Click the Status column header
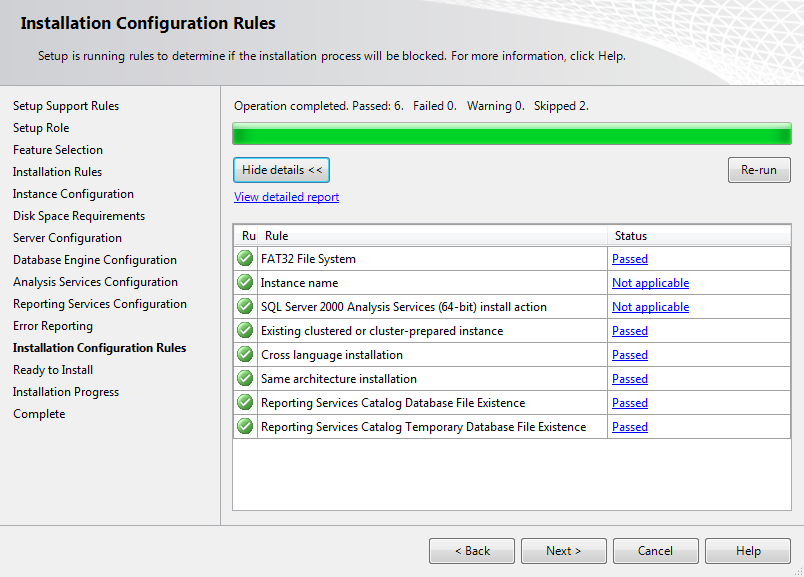Viewport: 804px width, 577px height. point(631,236)
